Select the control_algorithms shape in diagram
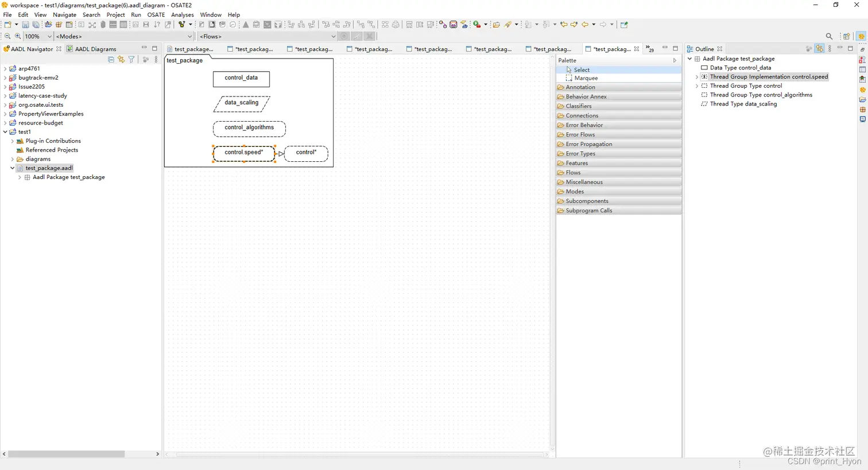Image resolution: width=868 pixels, height=470 pixels. click(249, 129)
